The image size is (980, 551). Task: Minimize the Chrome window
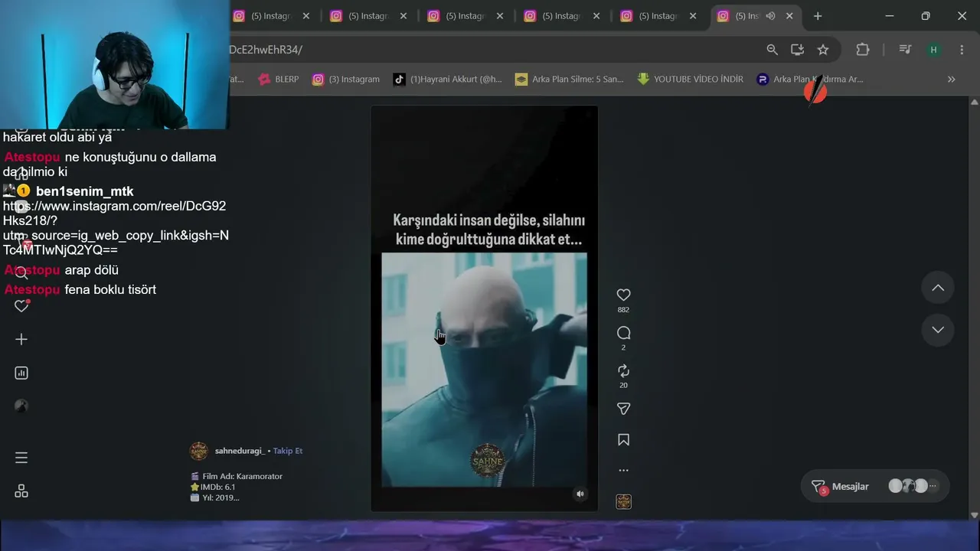(x=890, y=16)
